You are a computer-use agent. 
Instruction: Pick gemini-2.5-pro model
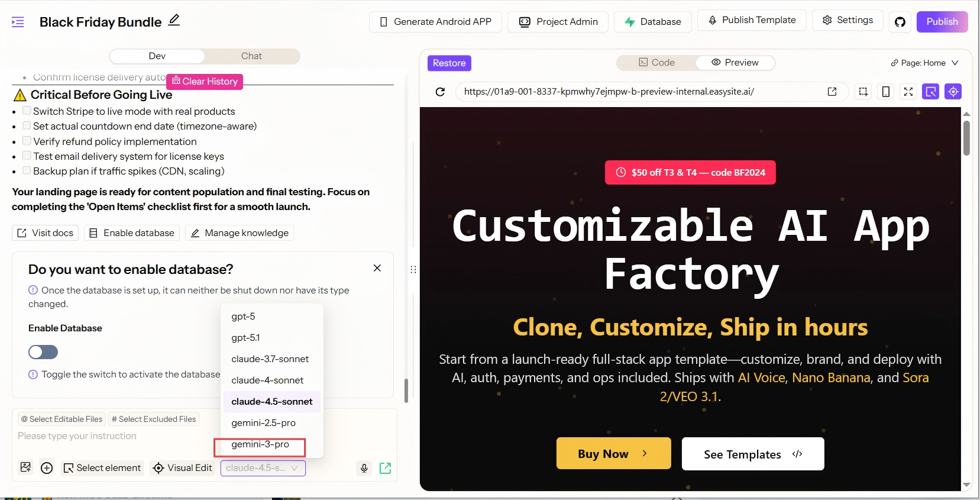pyautogui.click(x=272, y=423)
